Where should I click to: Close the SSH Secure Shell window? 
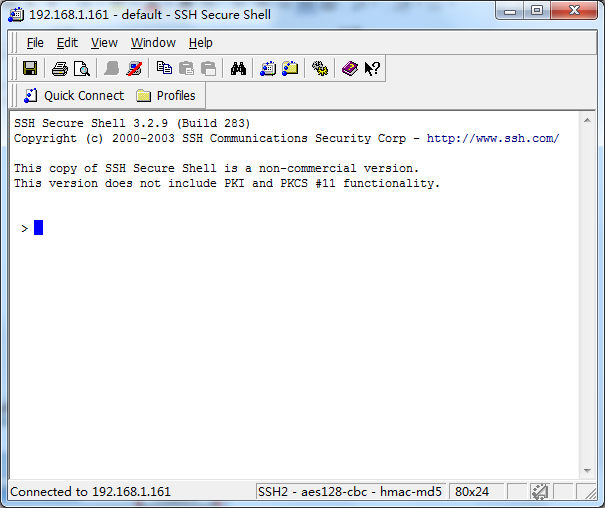(x=575, y=11)
